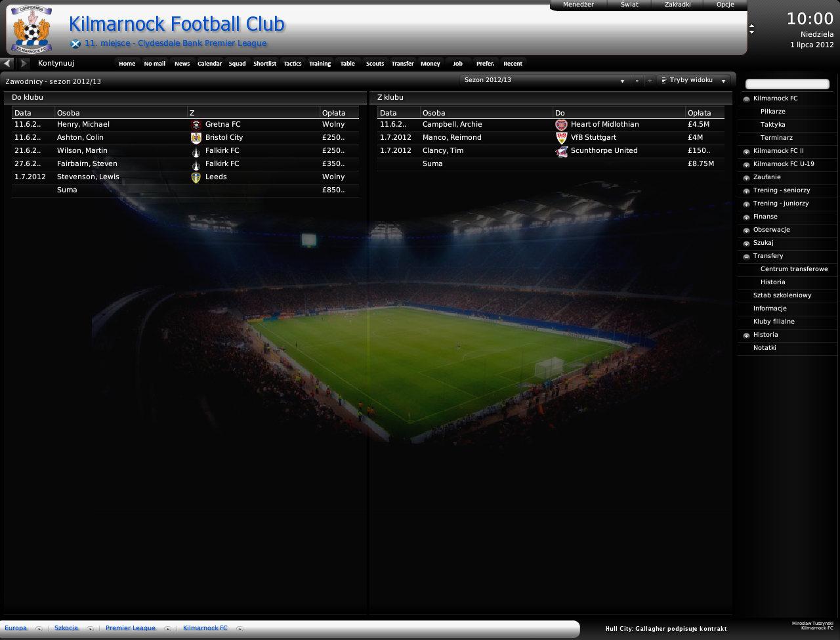Select player Campbell, Archie

(452, 125)
